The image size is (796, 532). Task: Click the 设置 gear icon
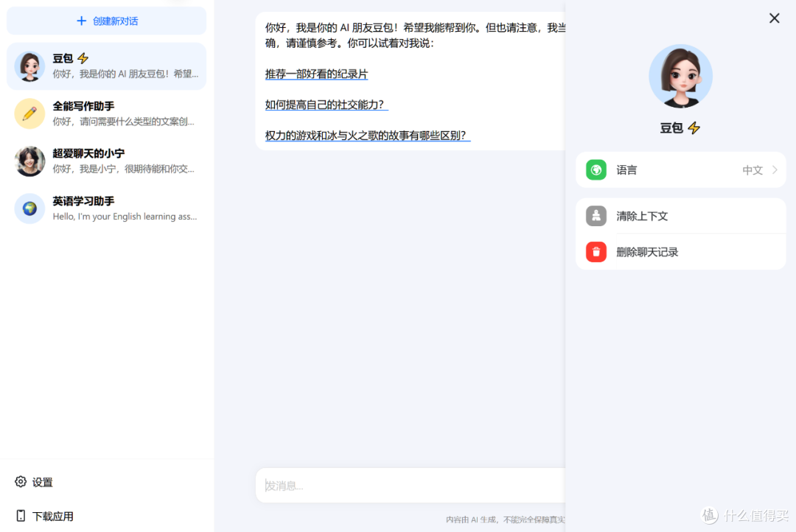[x=21, y=482]
